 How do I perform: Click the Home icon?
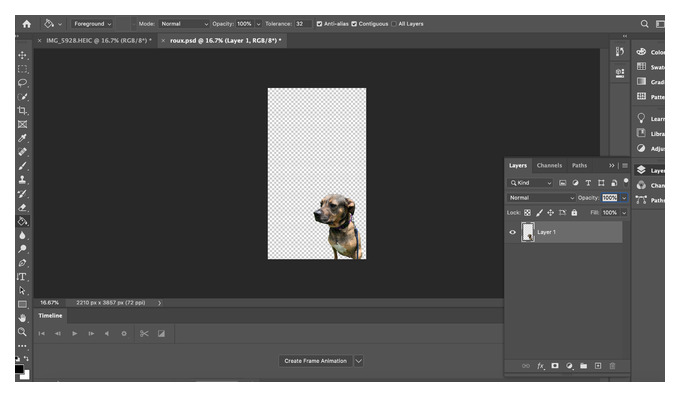(x=27, y=24)
